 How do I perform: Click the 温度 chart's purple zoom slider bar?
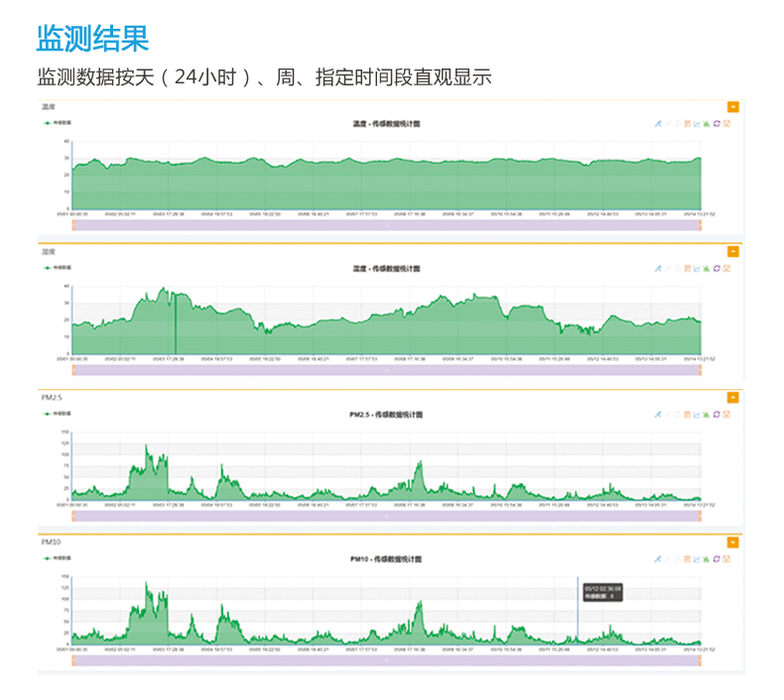[x=386, y=225]
